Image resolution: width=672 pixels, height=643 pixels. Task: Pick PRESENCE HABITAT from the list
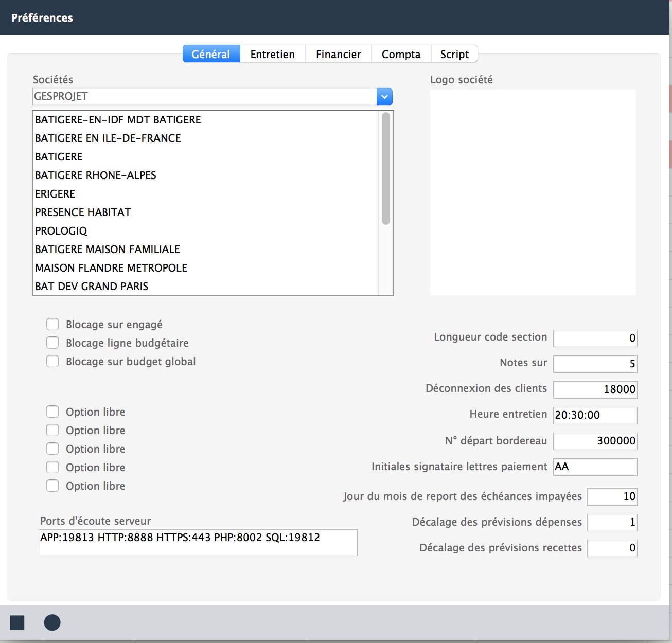coord(206,212)
